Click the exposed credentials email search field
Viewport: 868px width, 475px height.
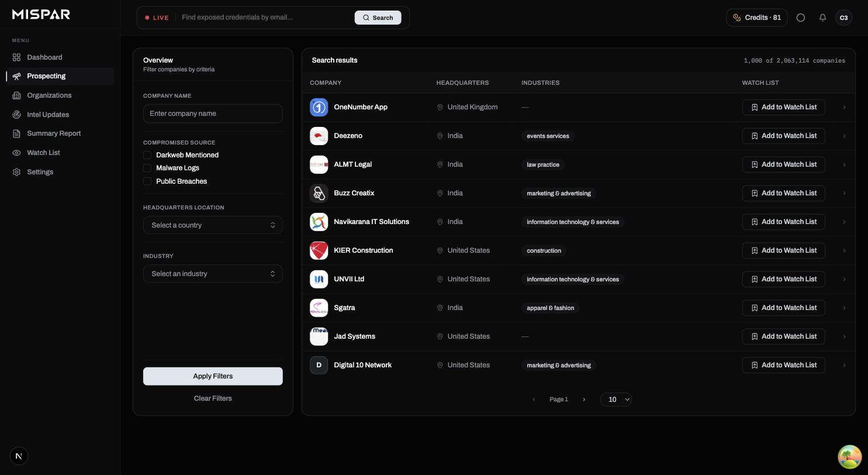click(x=266, y=18)
